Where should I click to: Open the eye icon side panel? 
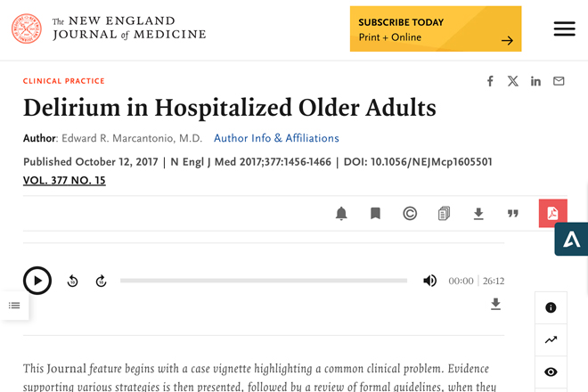(x=551, y=372)
